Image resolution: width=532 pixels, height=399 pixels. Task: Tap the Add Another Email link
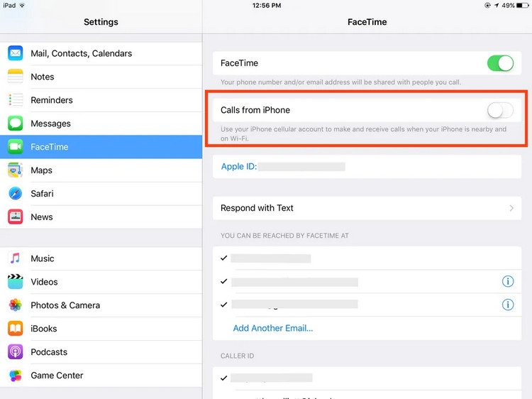(x=273, y=328)
